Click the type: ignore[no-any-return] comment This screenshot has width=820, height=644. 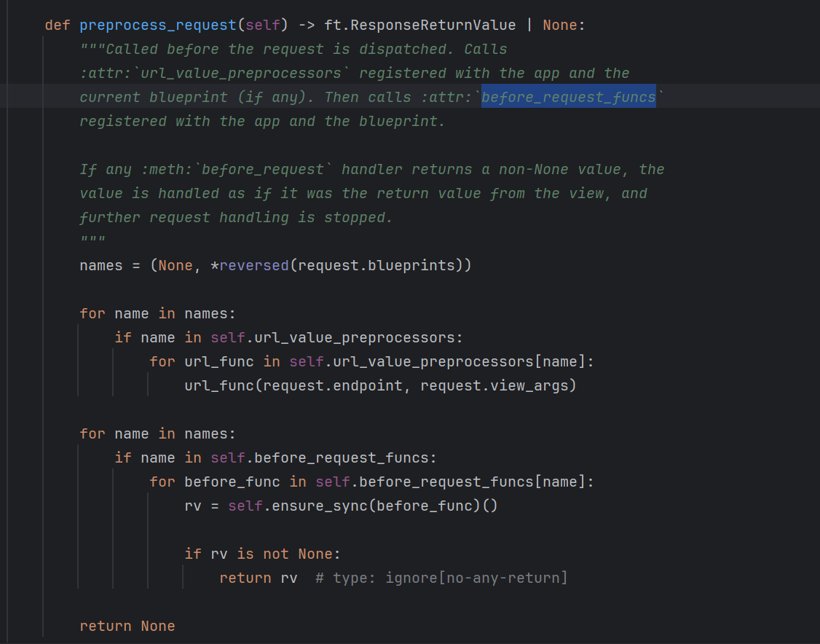tap(441, 578)
